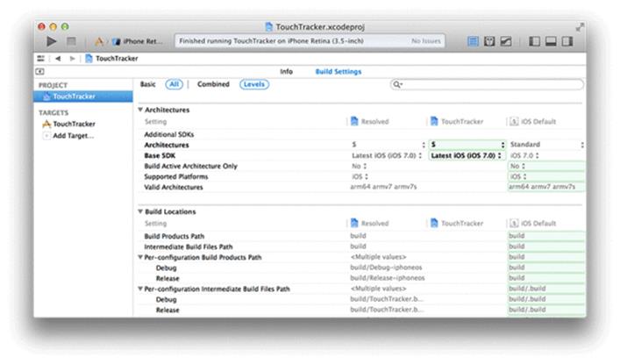Viewport: 620px width, 364px height.
Task: Click the Build Locations iOS Default header
Action: pos(532,224)
